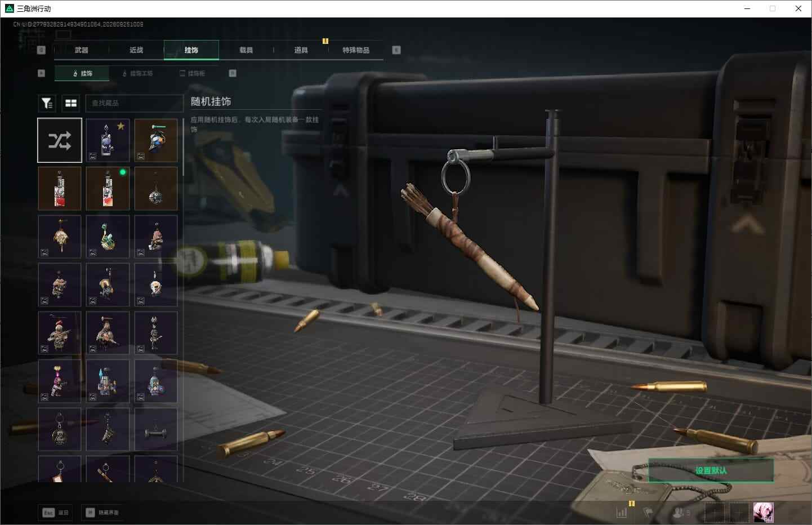This screenshot has width=812, height=525.
Task: Click the E next-category key hint
Action: coord(396,50)
